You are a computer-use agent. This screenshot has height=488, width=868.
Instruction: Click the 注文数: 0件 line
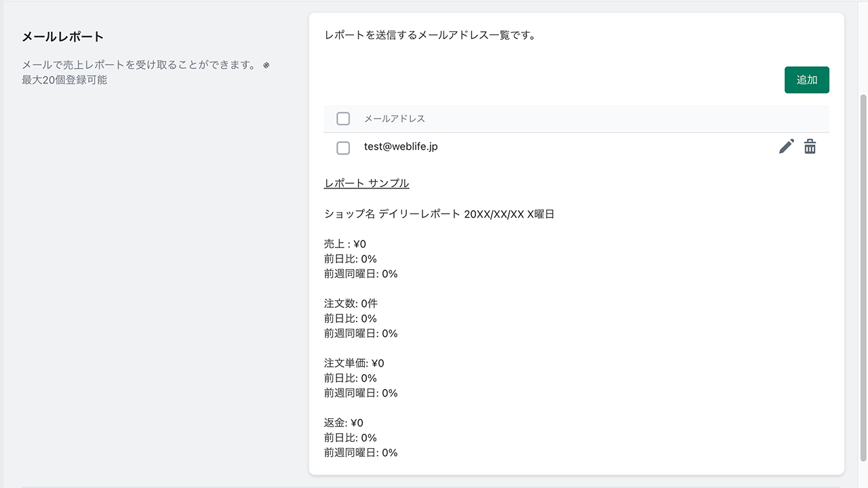(351, 304)
